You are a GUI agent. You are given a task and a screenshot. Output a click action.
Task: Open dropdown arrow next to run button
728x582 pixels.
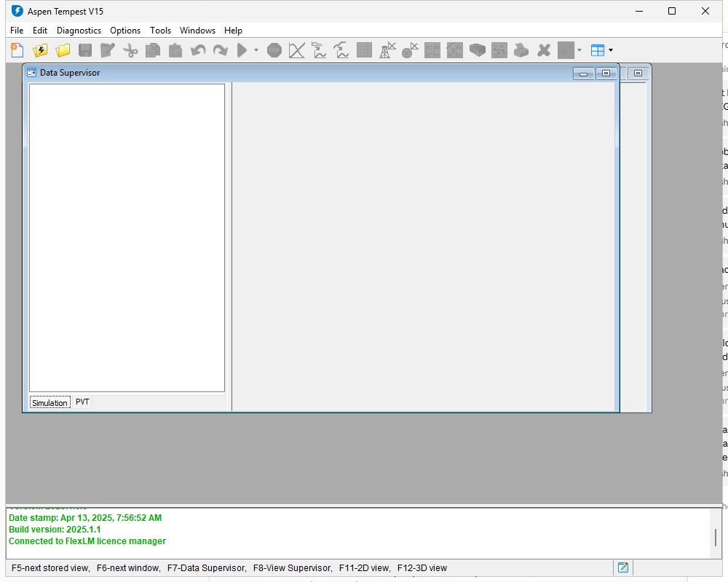click(x=256, y=50)
